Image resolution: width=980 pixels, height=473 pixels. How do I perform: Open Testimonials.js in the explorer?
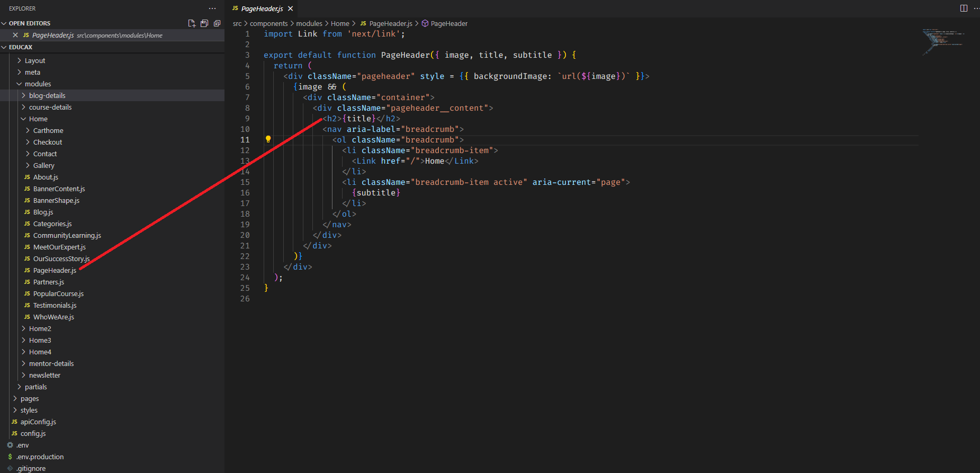point(55,305)
